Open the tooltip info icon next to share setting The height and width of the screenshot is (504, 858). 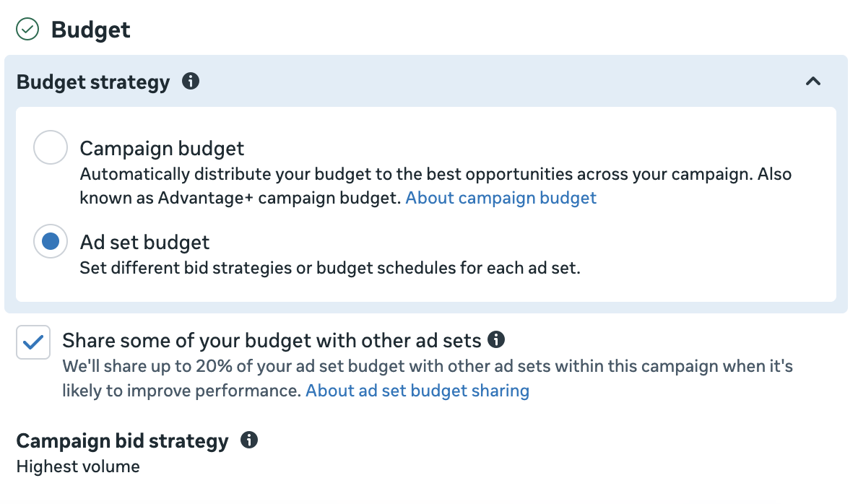[498, 339]
